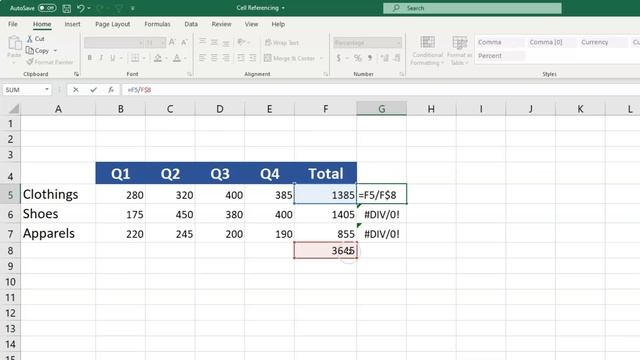
Task: Open the Cell Referencing title dropdown
Action: 283,8
